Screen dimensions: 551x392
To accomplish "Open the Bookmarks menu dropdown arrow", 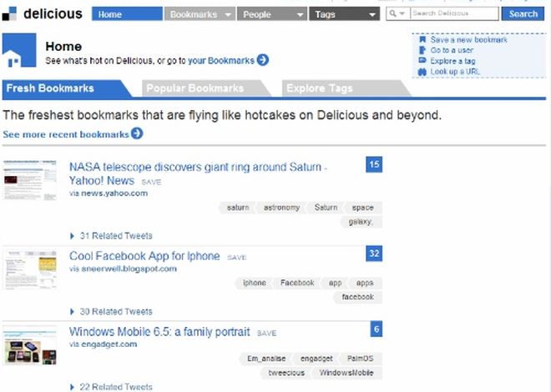I will (x=228, y=15).
